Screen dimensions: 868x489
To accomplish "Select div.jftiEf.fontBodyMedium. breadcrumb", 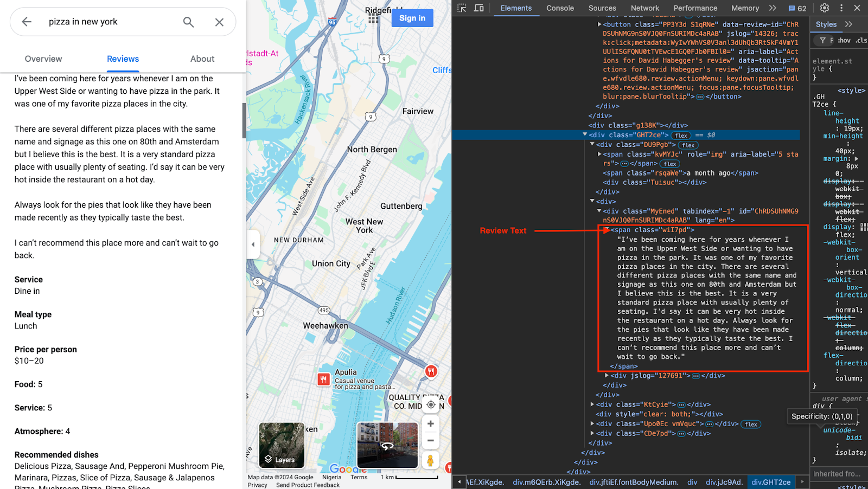I will coord(634,482).
